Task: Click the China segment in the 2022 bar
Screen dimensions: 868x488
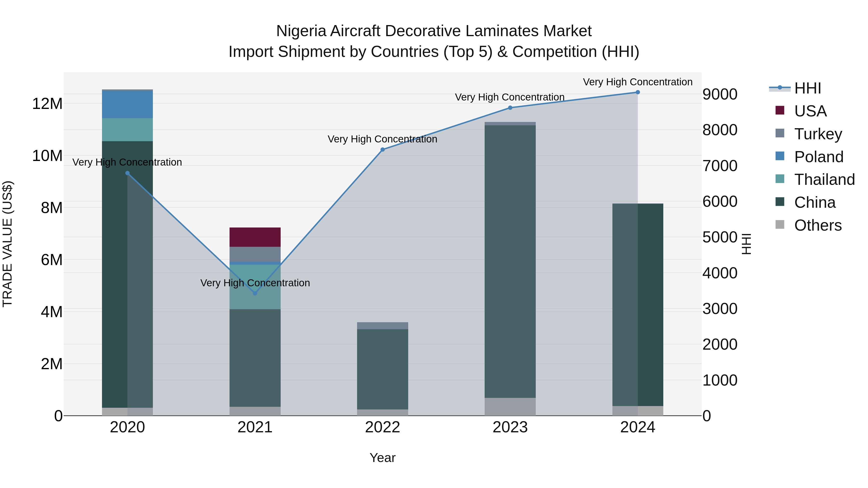Action: (382, 369)
